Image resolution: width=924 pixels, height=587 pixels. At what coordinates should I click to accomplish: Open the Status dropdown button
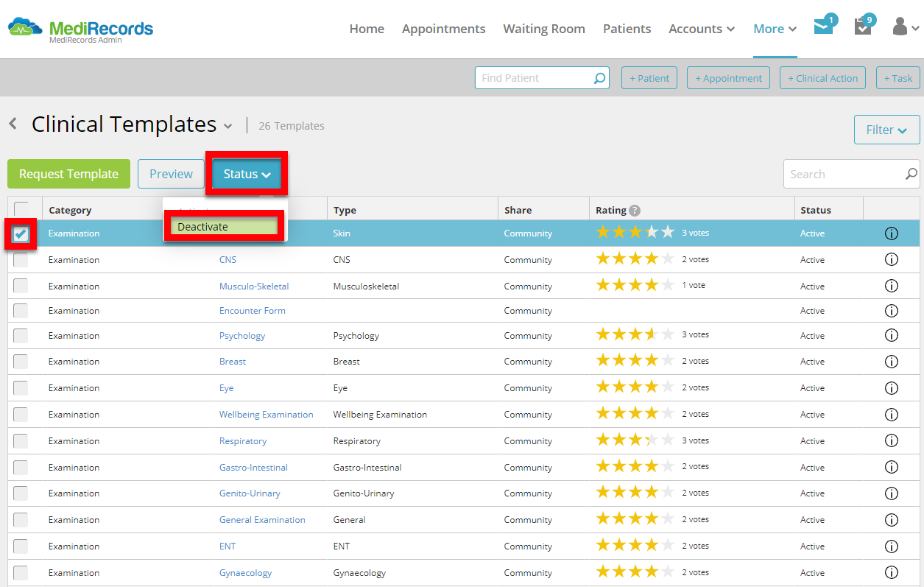click(247, 174)
